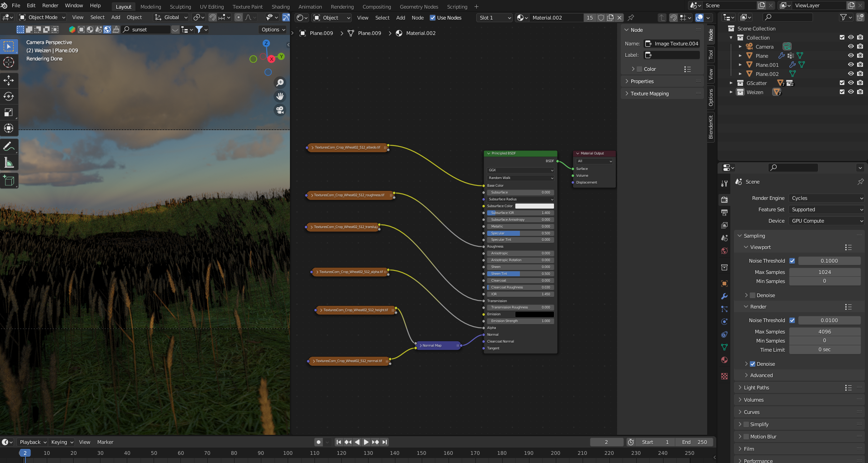Click the Options button in viewport header
The width and height of the screenshot is (868, 463).
click(x=271, y=30)
